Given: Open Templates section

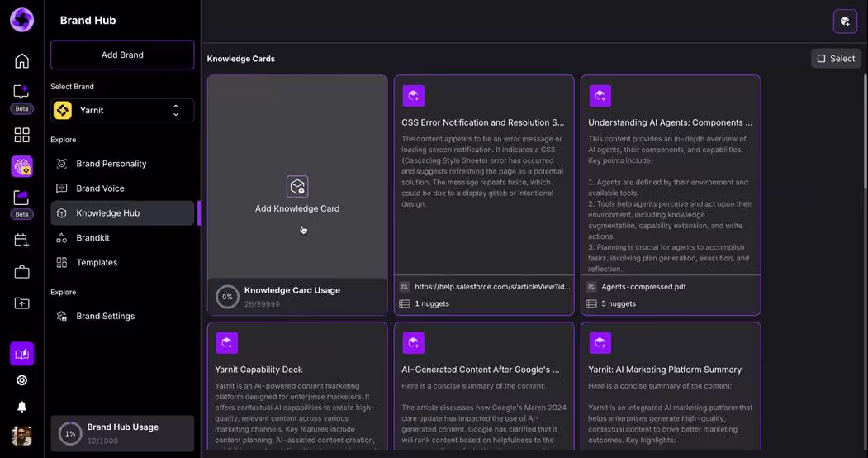Looking at the screenshot, I should click(x=122, y=263).
